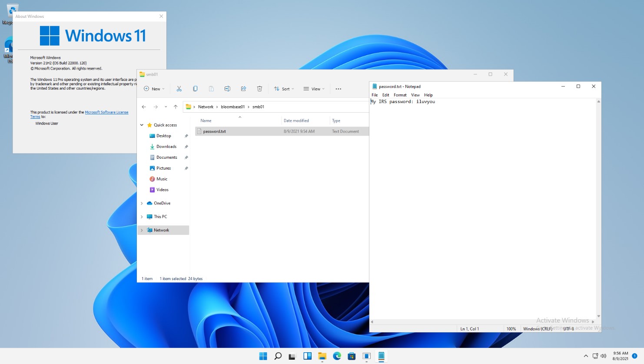Click the Videos folder in the sidebar

(x=163, y=190)
